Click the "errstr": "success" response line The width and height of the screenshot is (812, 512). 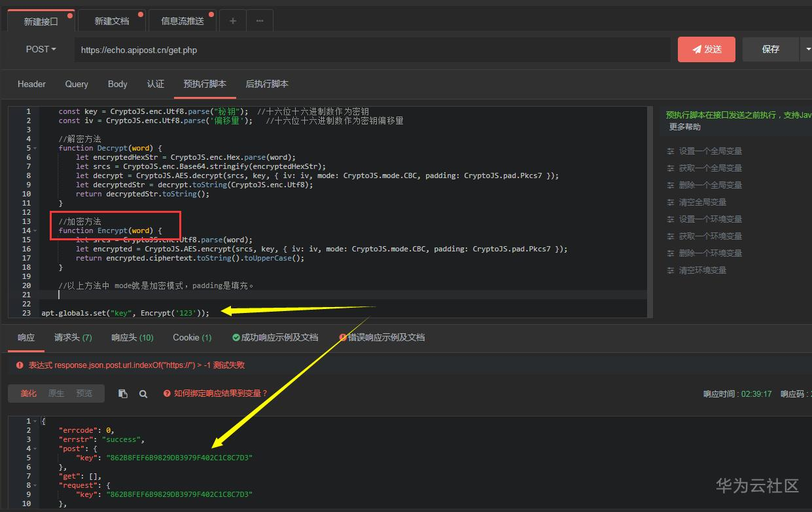click(101, 439)
